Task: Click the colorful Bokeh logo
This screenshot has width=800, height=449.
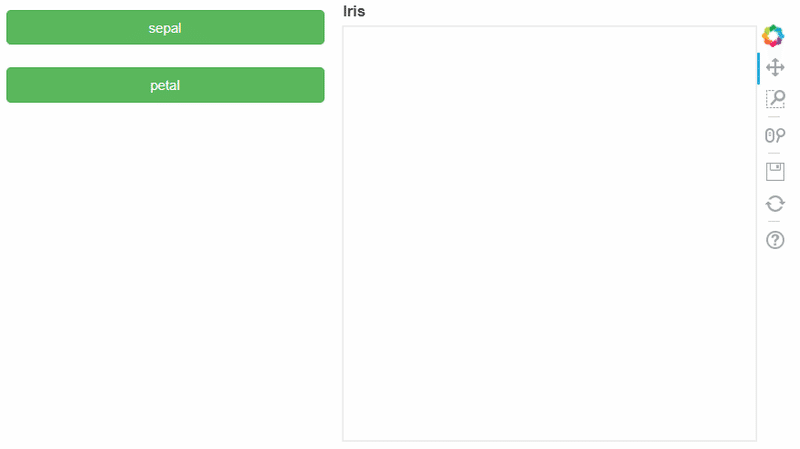Action: click(772, 36)
